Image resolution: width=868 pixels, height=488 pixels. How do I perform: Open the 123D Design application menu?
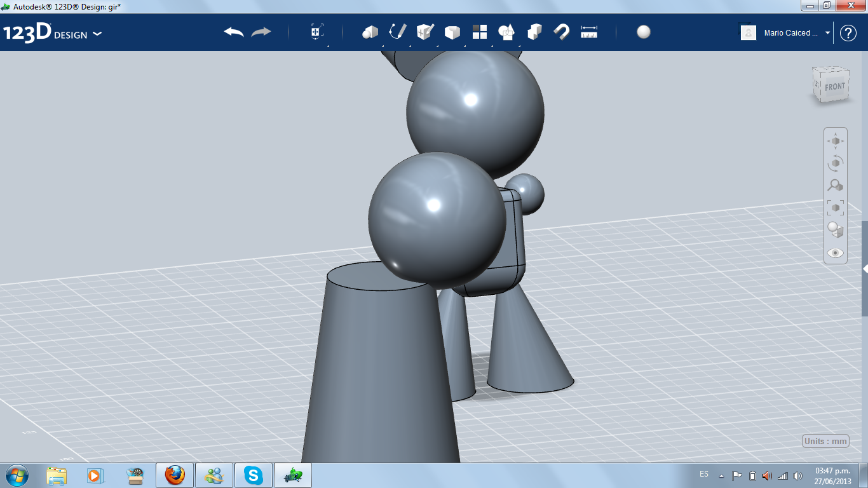click(52, 33)
